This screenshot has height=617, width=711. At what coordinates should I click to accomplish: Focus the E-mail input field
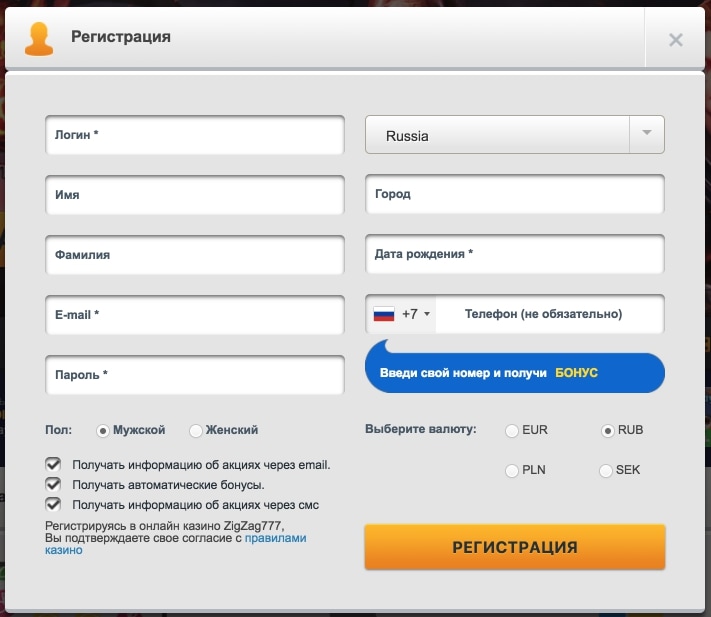click(x=195, y=315)
